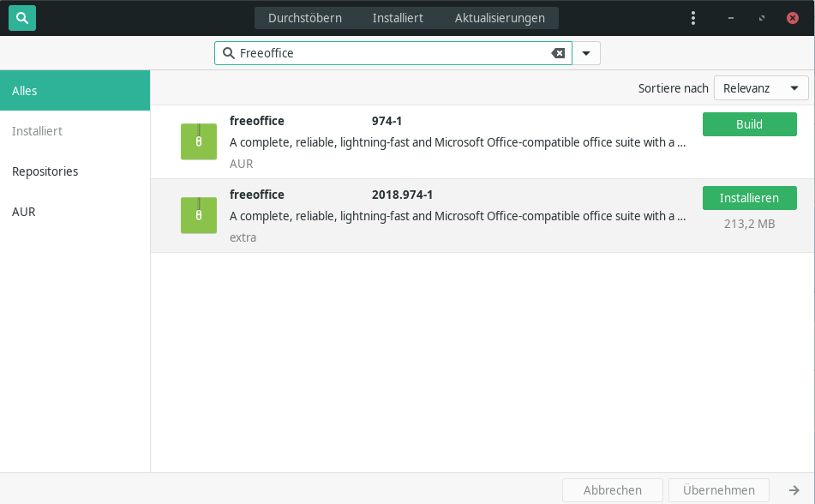815x504 pixels.
Task: Click version number 2018.974-1
Action: [402, 195]
